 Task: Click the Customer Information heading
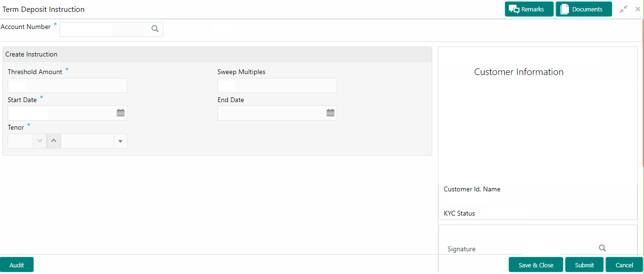point(519,72)
